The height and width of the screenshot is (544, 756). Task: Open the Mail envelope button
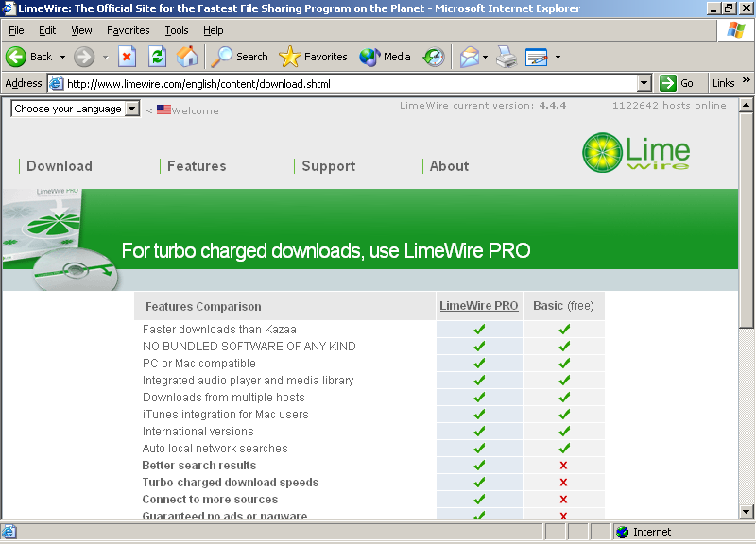pos(469,57)
